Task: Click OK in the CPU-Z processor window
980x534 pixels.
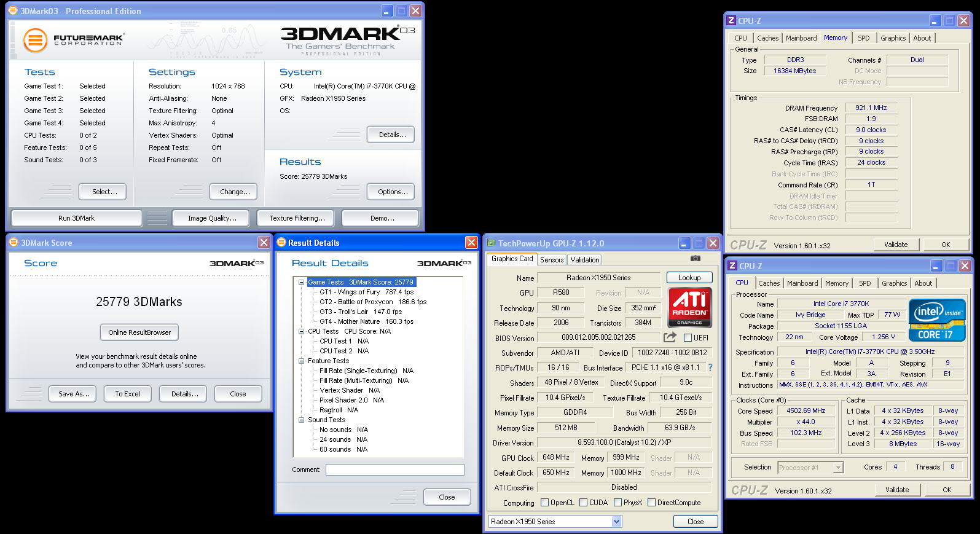Action: (x=947, y=490)
